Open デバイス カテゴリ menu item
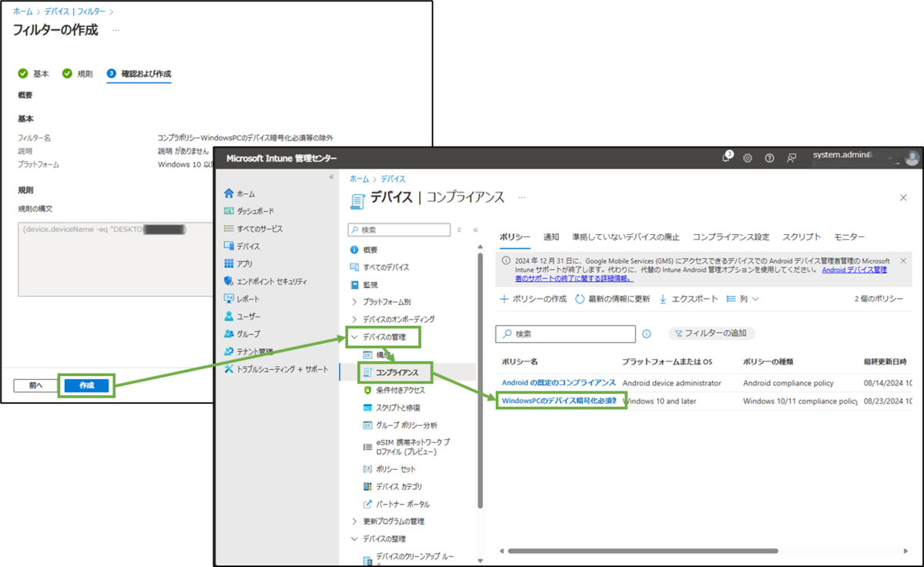 click(392, 486)
